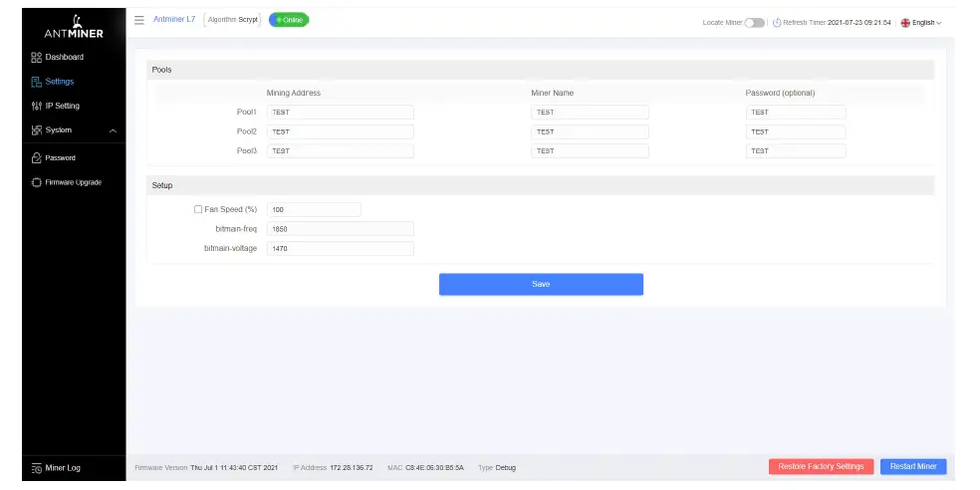
Task: Click the Pools section header
Action: (541, 70)
